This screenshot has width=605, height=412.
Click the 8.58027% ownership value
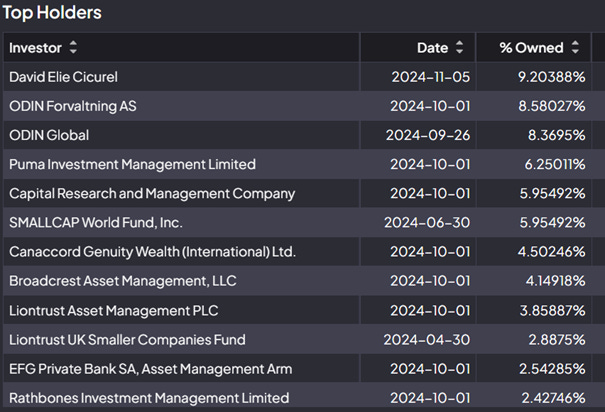[552, 106]
